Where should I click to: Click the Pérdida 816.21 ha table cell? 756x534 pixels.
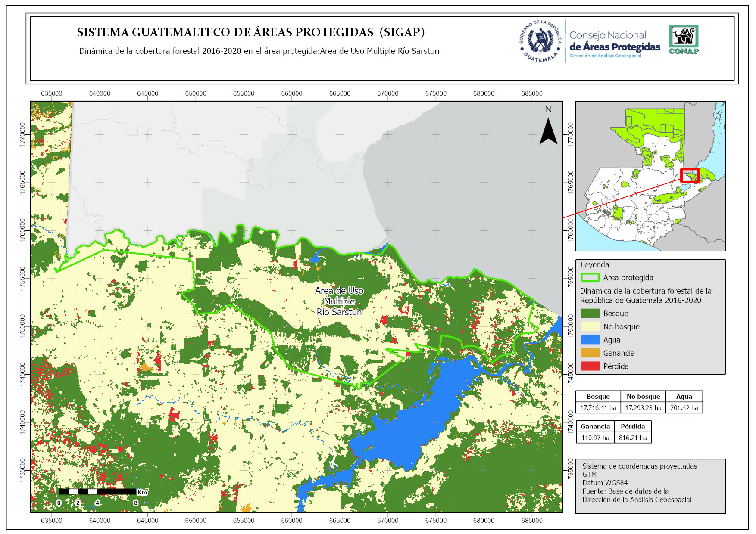coord(633,438)
